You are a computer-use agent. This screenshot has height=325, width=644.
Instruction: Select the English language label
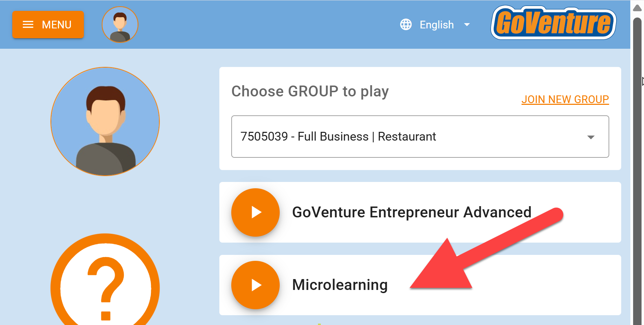click(x=437, y=25)
